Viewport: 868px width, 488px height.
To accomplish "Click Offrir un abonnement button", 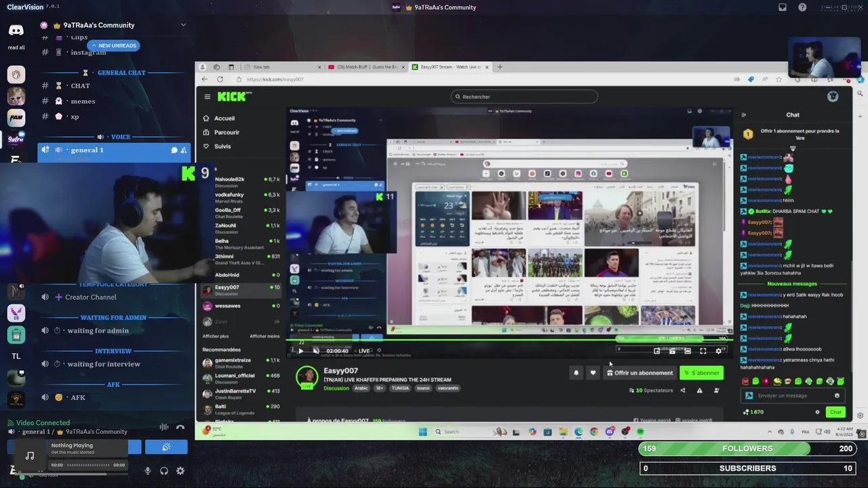I will point(640,373).
